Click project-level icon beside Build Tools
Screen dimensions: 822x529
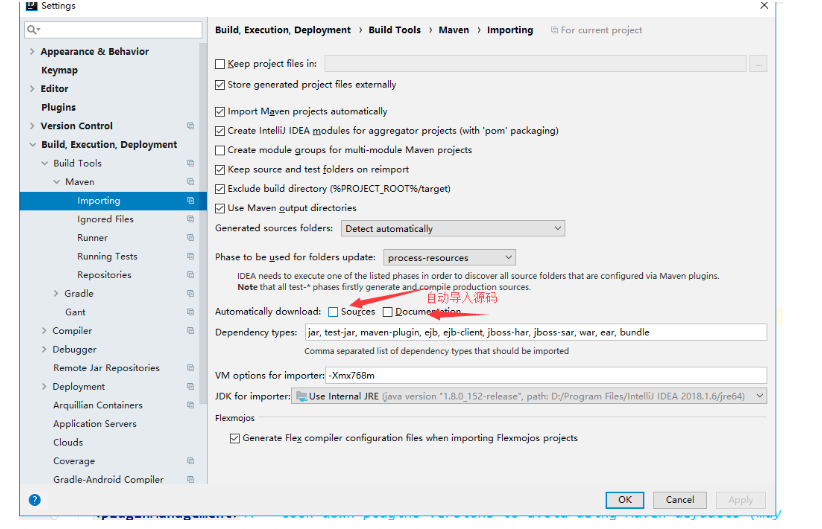tap(190, 163)
